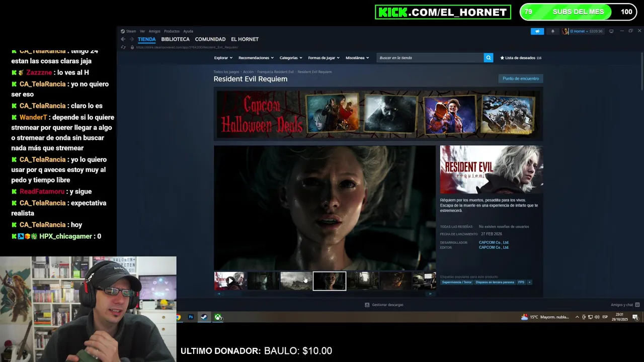Expand the Formas de jugar dropdown
This screenshot has height=362, width=644.
[324, 58]
